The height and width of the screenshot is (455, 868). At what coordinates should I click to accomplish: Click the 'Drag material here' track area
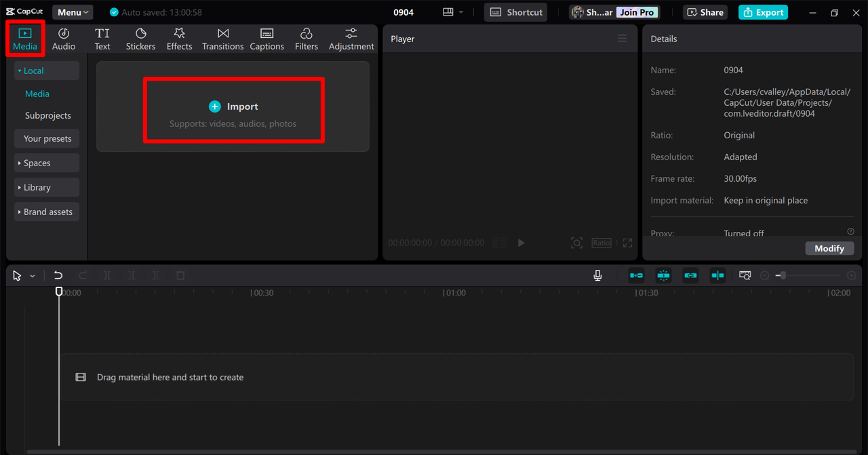click(x=456, y=377)
